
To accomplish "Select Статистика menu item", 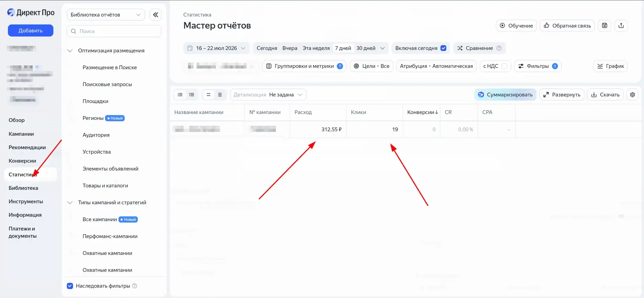I will 31,175.
